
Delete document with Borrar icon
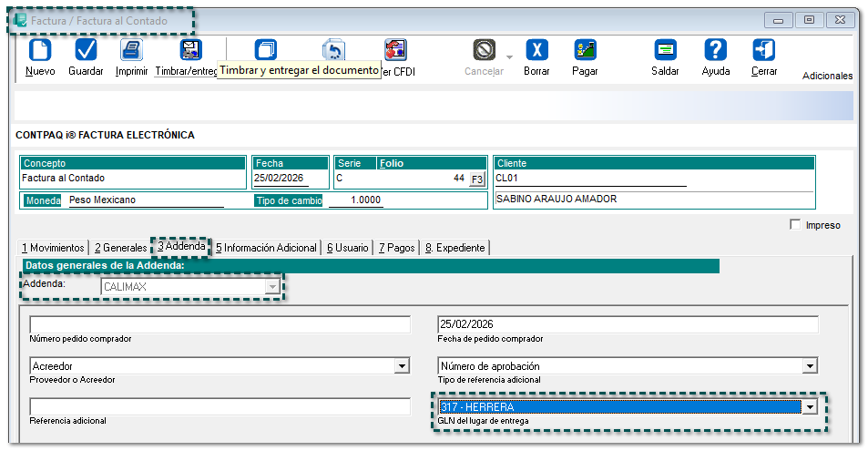coord(536,50)
